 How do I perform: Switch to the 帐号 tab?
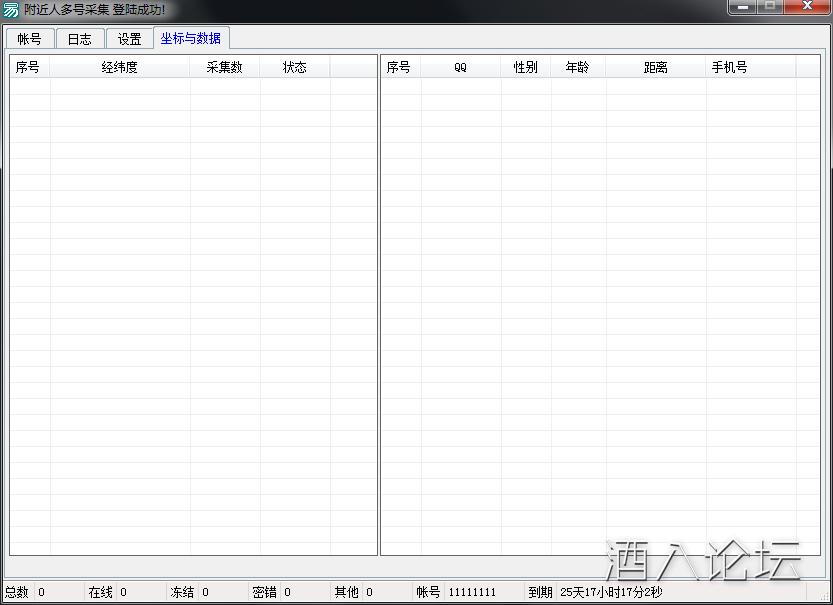[29, 40]
